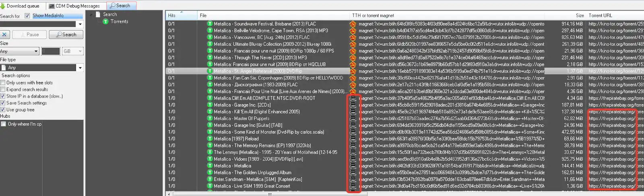Open the GiB size unit dropdown
Viewport: 644px width, 196px height.
click(80, 51)
